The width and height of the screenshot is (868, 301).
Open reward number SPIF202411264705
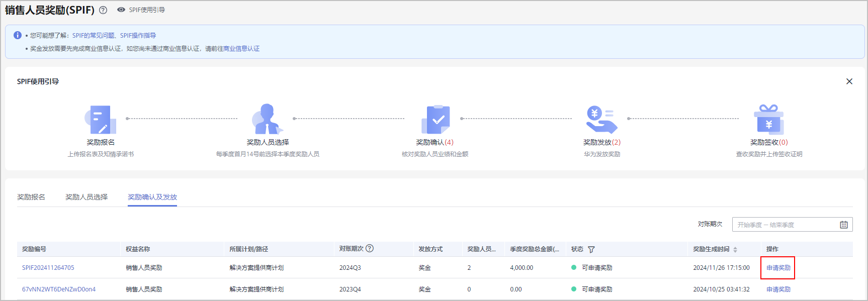click(48, 268)
